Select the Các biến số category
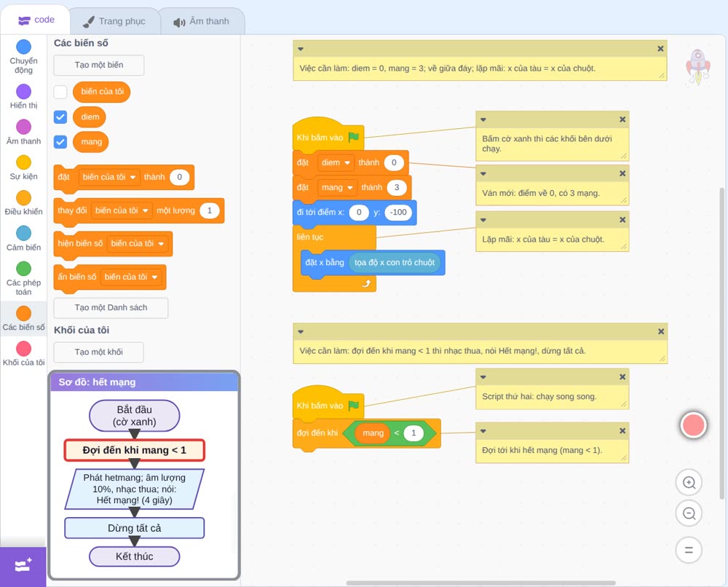Screen dimensions: 728x587 tap(24, 318)
